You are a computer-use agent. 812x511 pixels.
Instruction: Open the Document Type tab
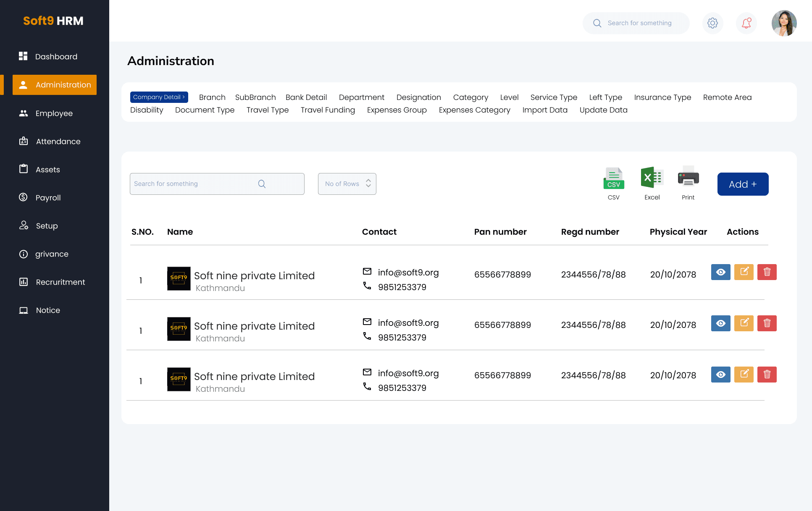tap(205, 110)
